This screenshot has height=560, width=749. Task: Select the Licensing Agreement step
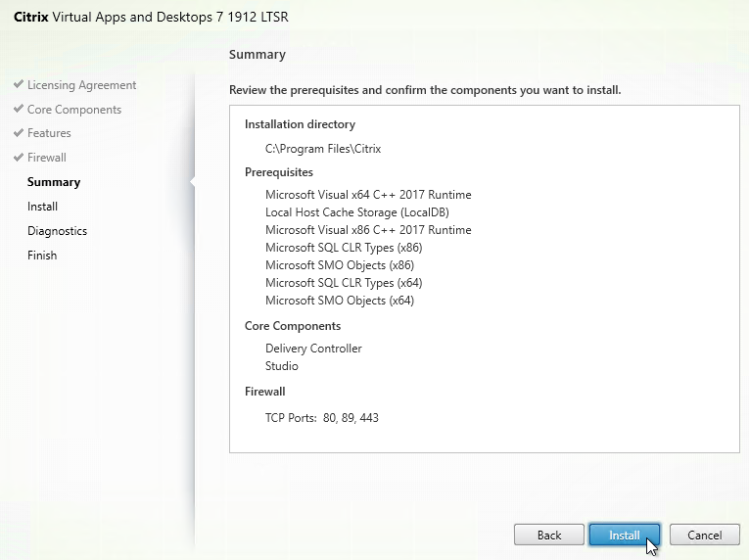pyautogui.click(x=81, y=85)
